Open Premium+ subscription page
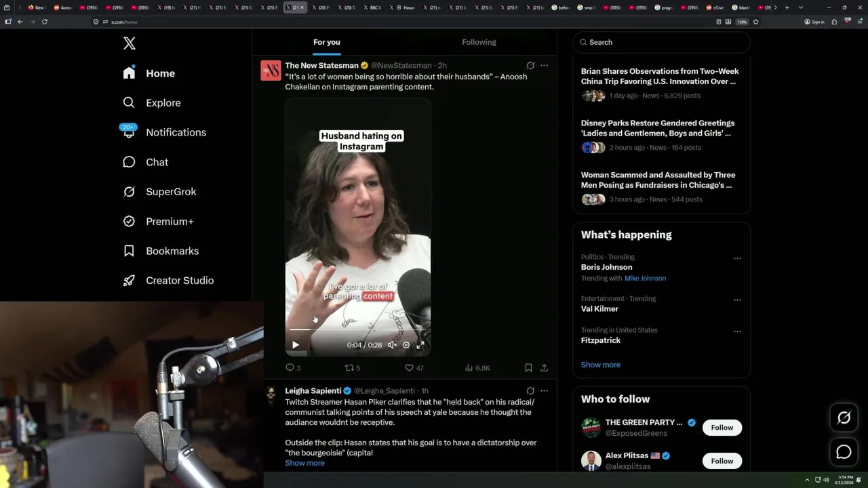Screen dimensions: 868x488 pyautogui.click(x=158, y=222)
